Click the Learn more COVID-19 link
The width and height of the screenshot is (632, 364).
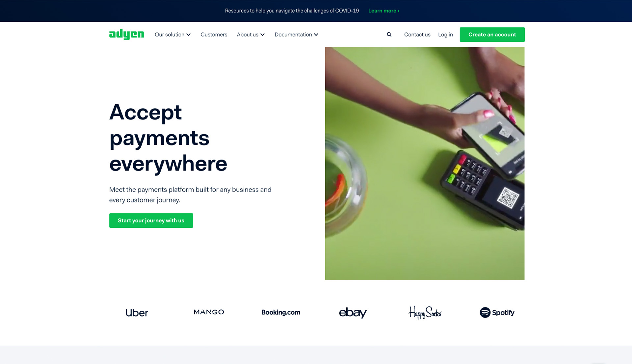click(x=383, y=11)
